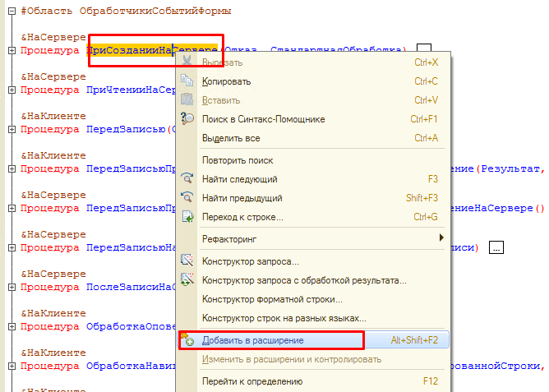
Task: Expand Рефакторинг submenu arrow
Action: [x=441, y=238]
